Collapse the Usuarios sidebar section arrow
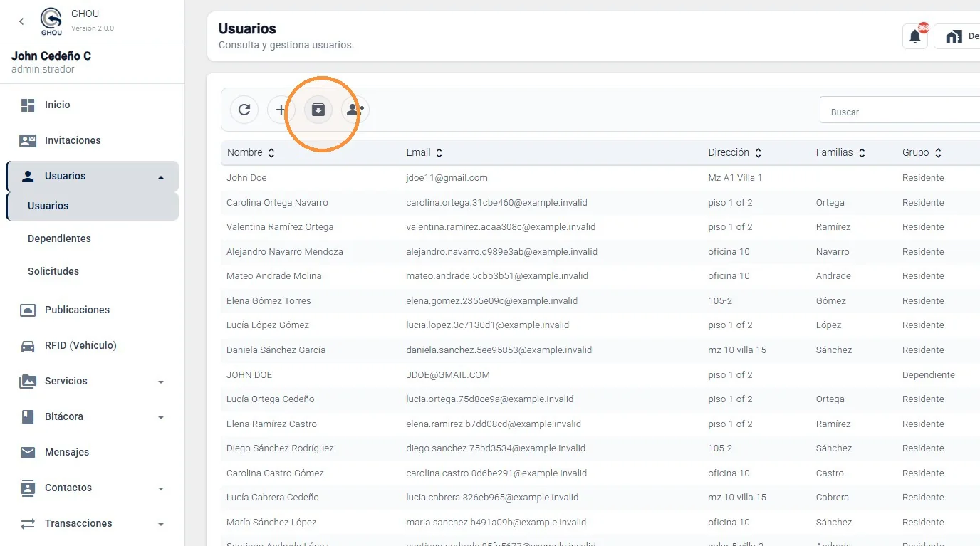The width and height of the screenshot is (980, 546). pos(161,177)
